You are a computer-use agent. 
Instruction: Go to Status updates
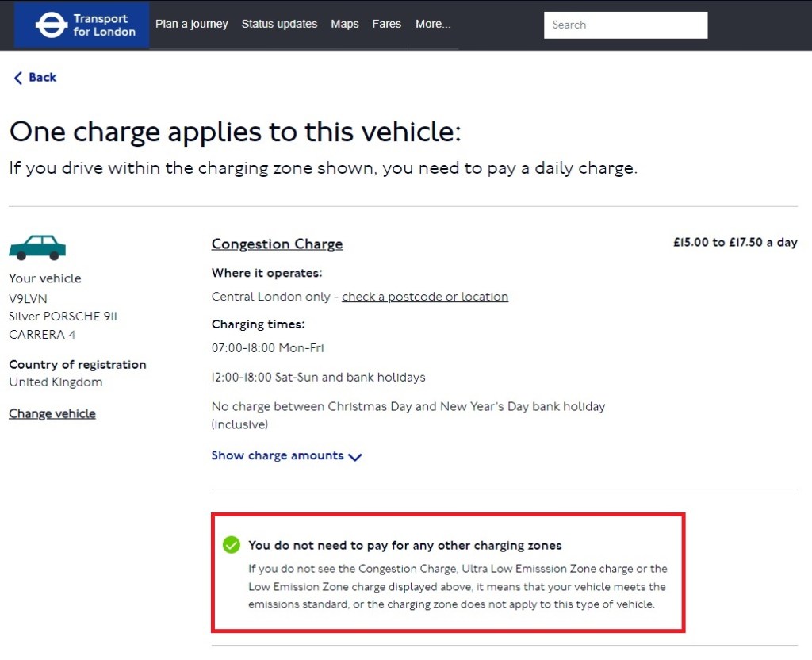(x=279, y=25)
